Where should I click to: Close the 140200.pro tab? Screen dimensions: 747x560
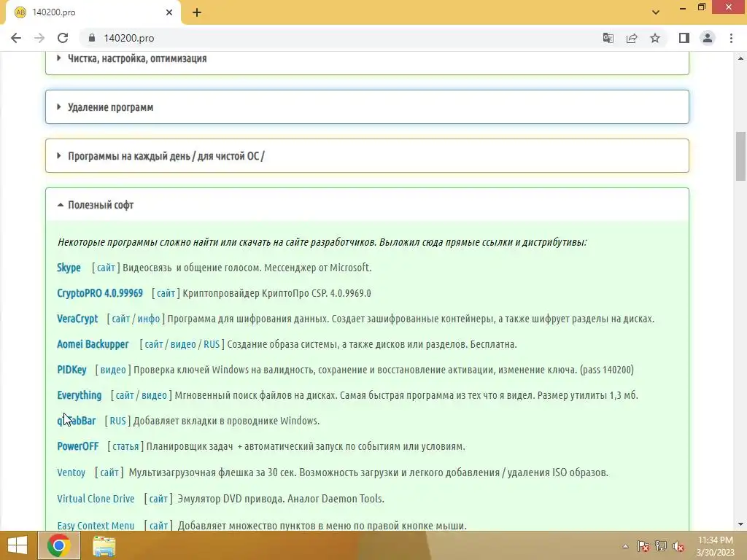click(x=169, y=12)
